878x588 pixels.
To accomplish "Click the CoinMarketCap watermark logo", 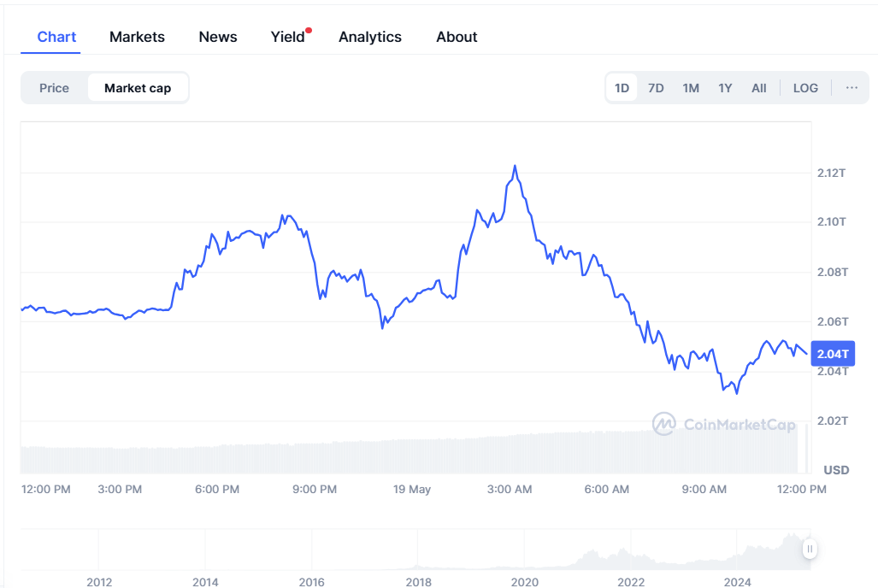I will [723, 424].
